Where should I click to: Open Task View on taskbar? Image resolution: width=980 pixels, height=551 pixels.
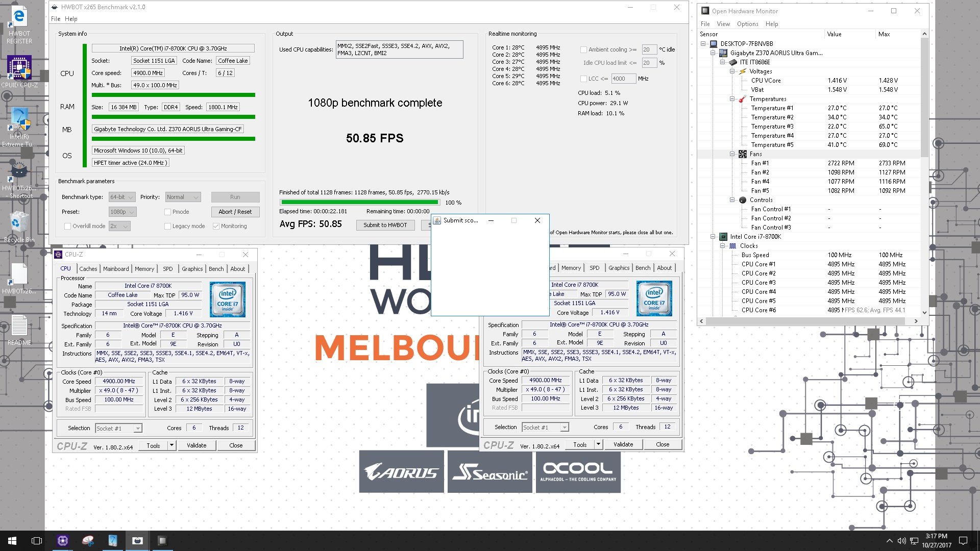[37, 541]
